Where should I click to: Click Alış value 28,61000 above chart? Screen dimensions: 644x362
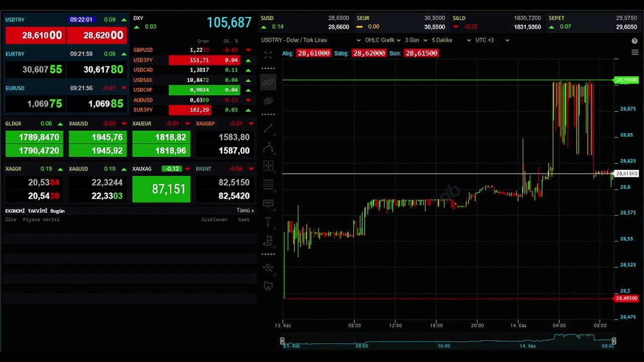[313, 53]
